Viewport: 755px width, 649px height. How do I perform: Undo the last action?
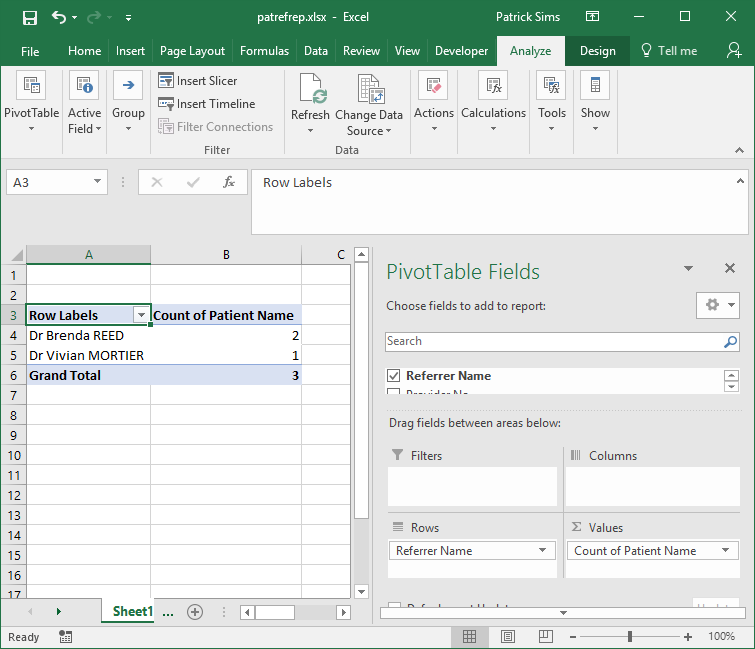coord(59,18)
